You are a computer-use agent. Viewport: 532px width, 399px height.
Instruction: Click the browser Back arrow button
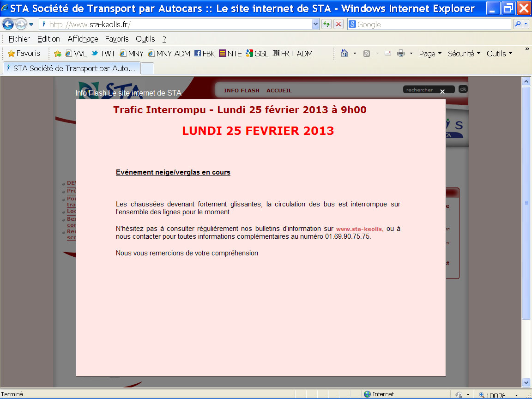pos(8,24)
